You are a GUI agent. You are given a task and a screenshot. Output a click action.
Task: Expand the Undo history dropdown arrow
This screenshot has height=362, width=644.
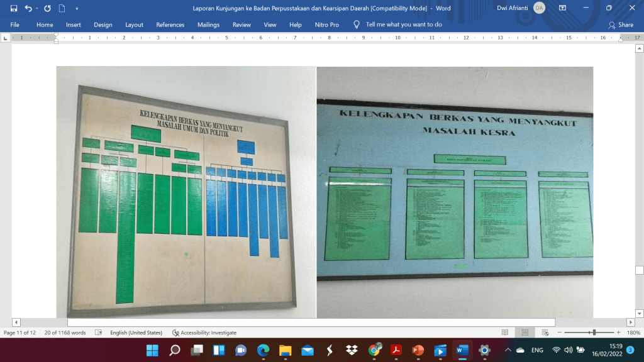point(37,9)
